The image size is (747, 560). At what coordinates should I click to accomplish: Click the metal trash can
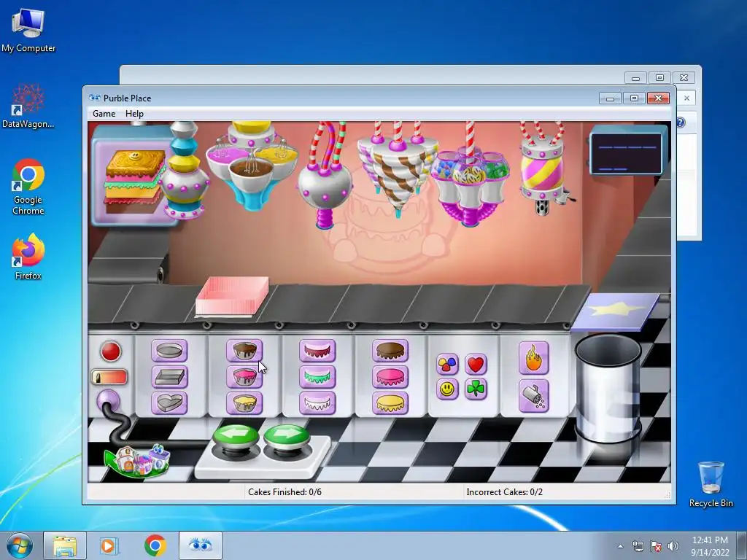[x=608, y=388]
